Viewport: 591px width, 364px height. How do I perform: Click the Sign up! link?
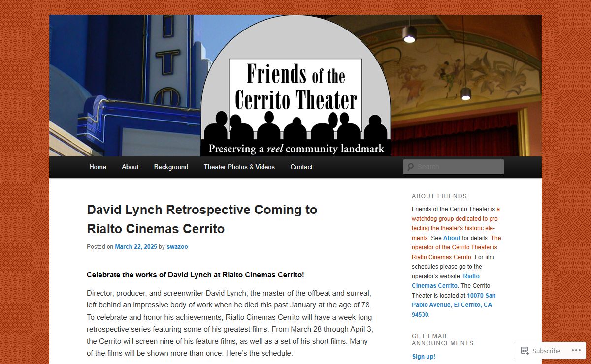(x=424, y=357)
